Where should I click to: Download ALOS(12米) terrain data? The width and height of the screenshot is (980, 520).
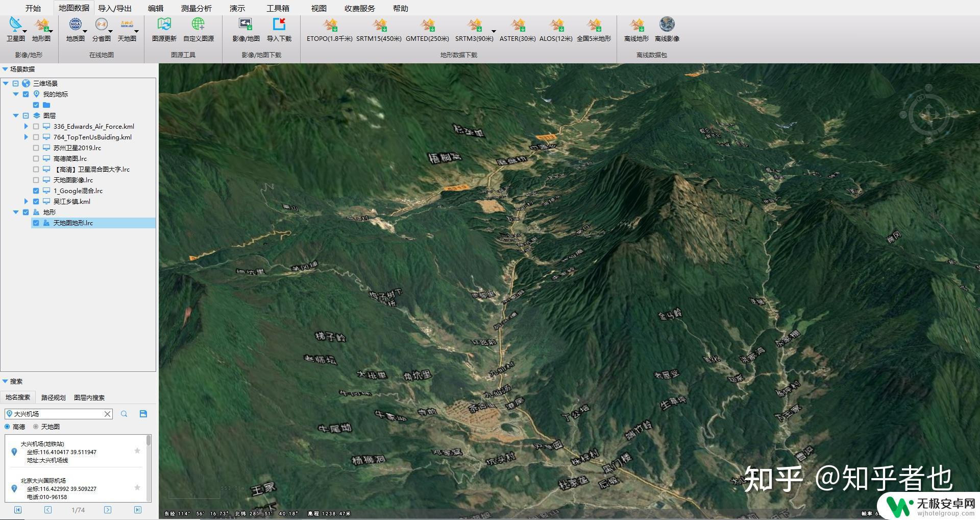[x=556, y=30]
